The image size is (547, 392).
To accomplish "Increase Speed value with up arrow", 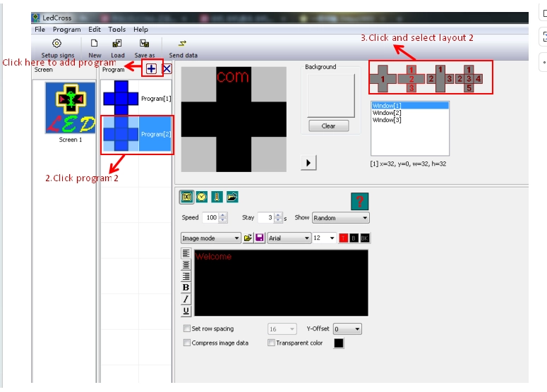I will (x=223, y=215).
